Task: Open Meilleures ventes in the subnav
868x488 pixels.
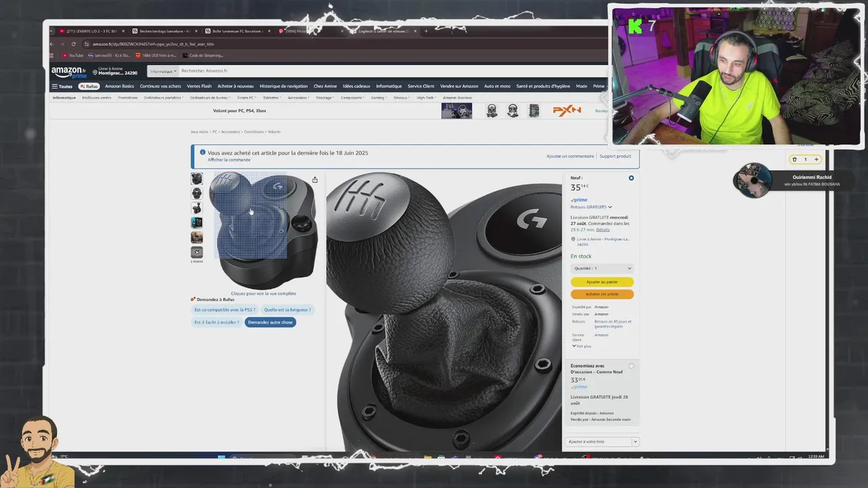Action: [97, 98]
